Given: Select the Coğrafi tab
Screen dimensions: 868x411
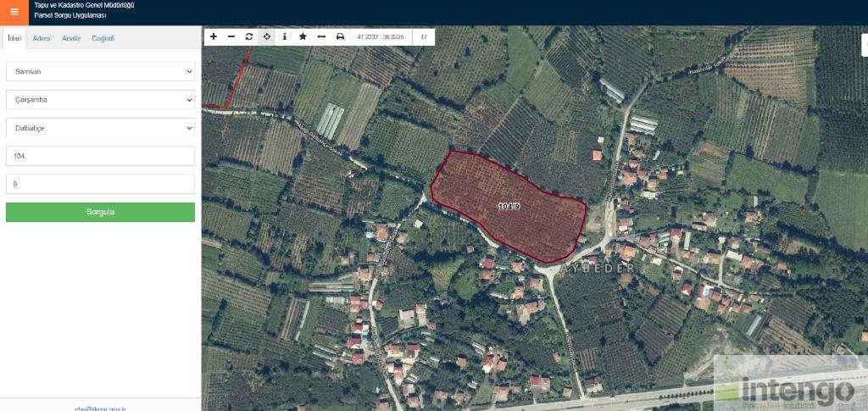Looking at the screenshot, I should tap(103, 38).
